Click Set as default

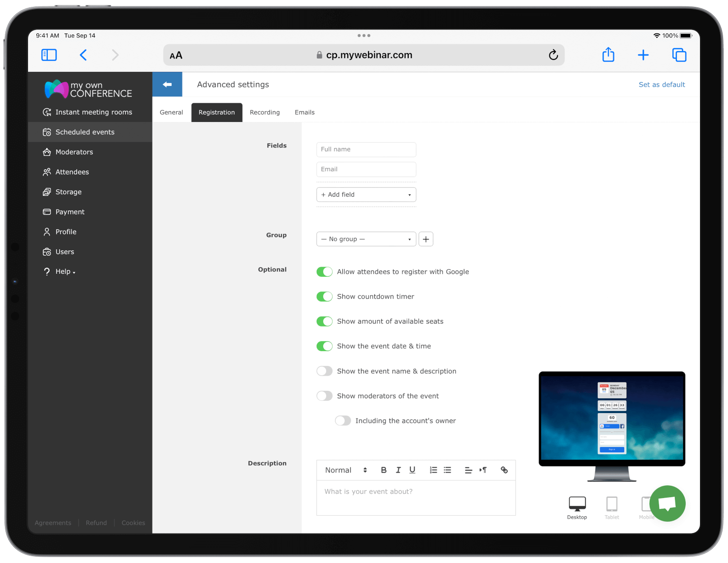(x=662, y=84)
